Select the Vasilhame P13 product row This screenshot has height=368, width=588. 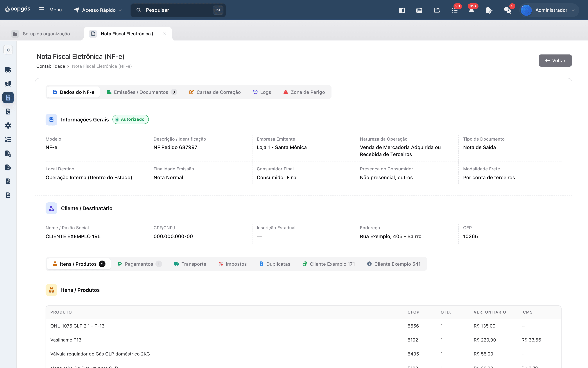tap(304, 340)
